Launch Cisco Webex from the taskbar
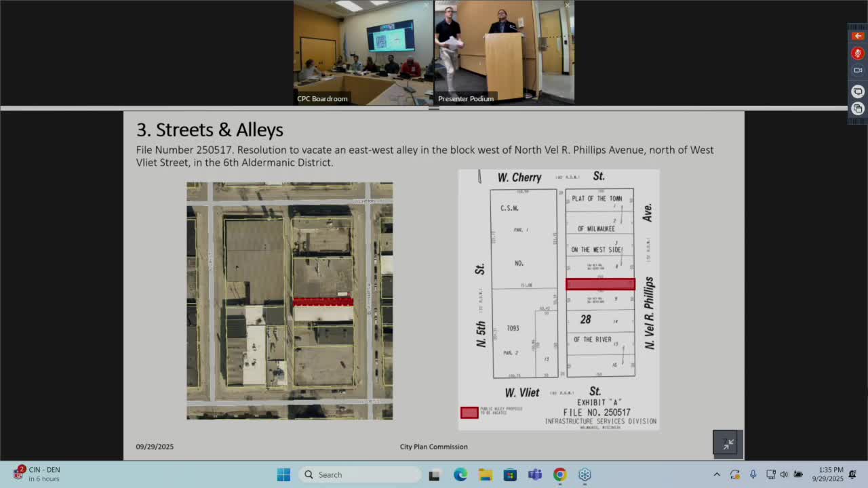 tap(585, 474)
